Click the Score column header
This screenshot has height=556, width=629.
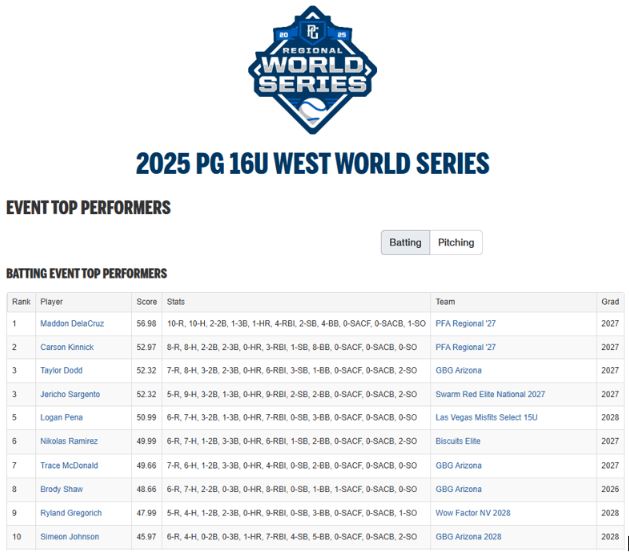click(x=146, y=301)
